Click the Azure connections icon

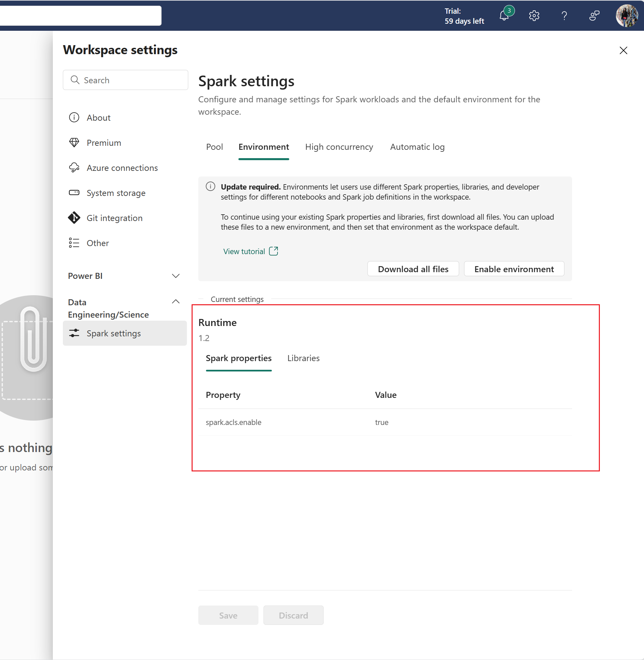74,168
